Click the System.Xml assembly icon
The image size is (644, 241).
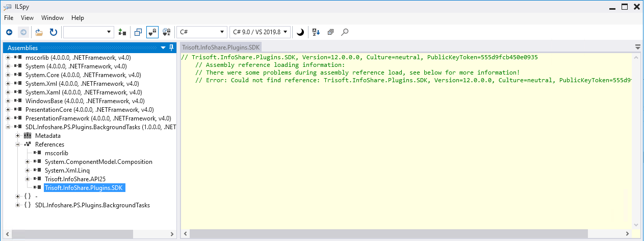(18, 83)
